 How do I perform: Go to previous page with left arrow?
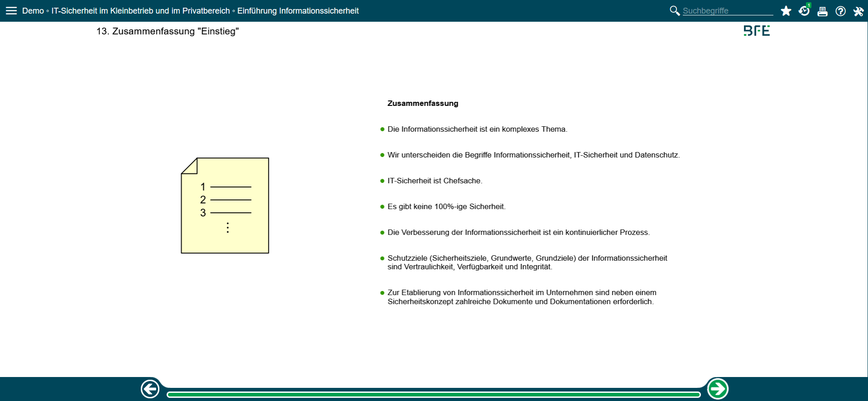click(x=150, y=389)
